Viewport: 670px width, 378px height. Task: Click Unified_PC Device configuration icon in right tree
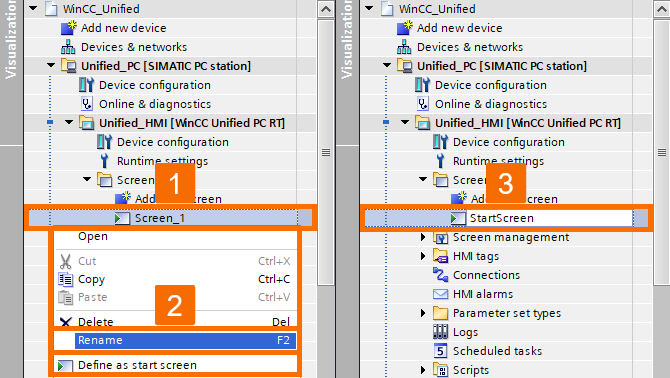423,85
